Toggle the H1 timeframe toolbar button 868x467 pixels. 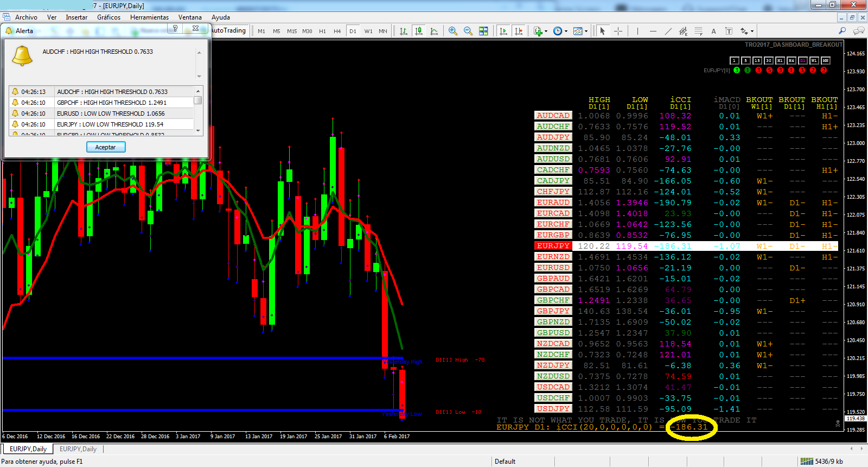point(322,31)
